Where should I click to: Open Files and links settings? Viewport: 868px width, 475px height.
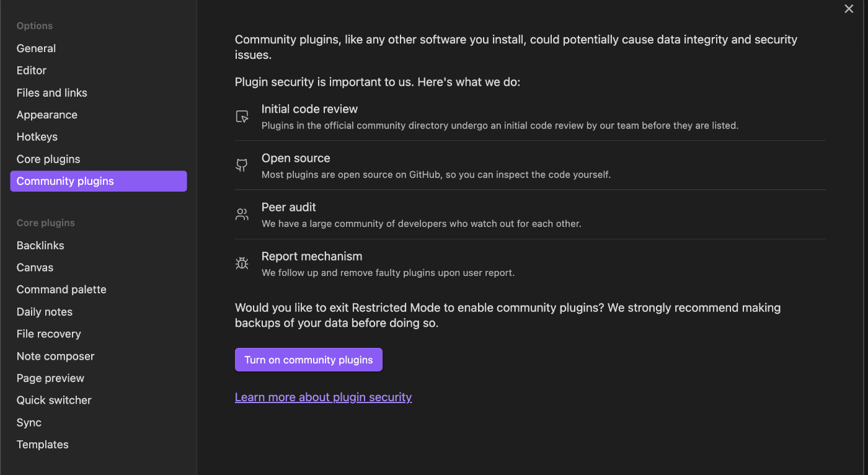(x=51, y=92)
